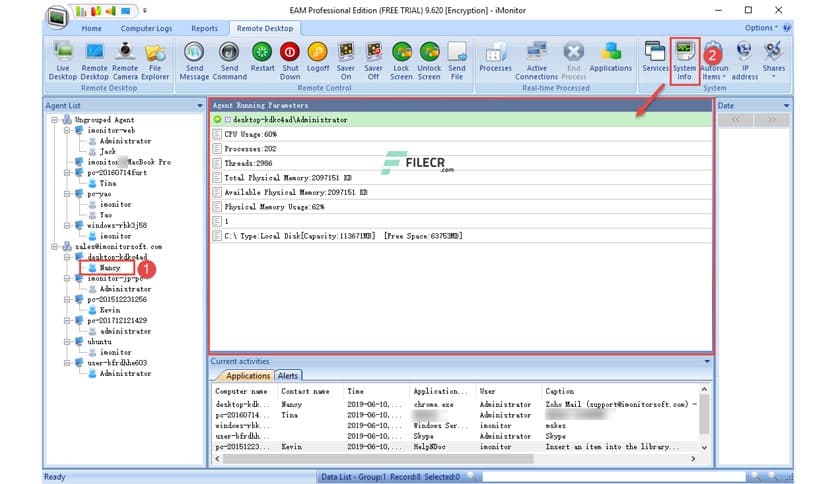Viewport: 836px width, 484px height.
Task: Click quick access toolbar dropdown arrow
Action: point(144,11)
